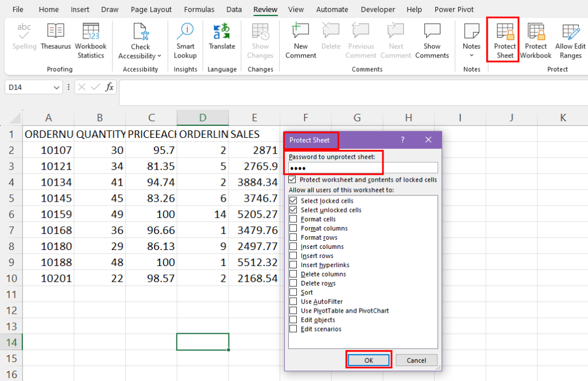The image size is (588, 381).
Task: Enable Insert rows permission
Action: (293, 255)
